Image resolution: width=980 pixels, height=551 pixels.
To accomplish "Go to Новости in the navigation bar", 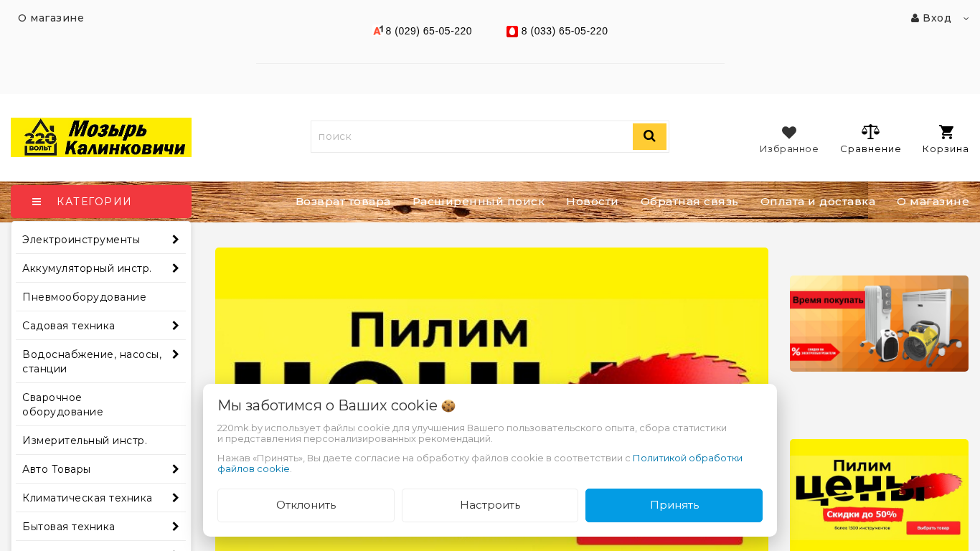I will pos(592,202).
